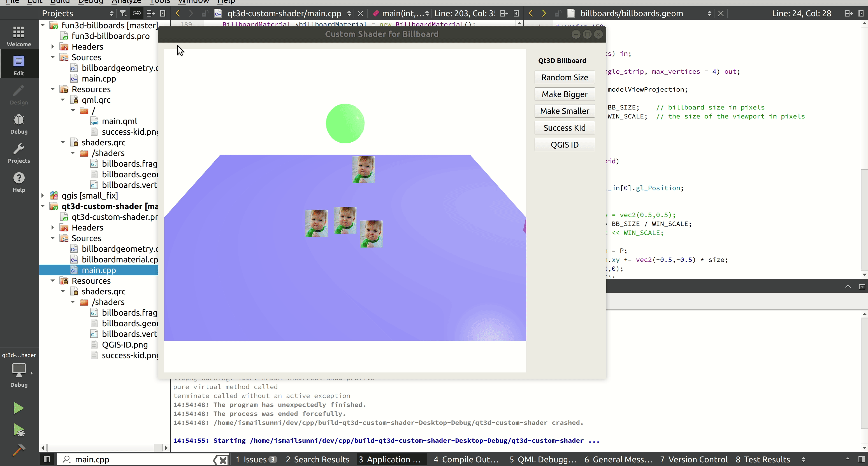Switch to Debug mode in sidebar
This screenshot has height=466, width=868.
pyautogui.click(x=19, y=124)
